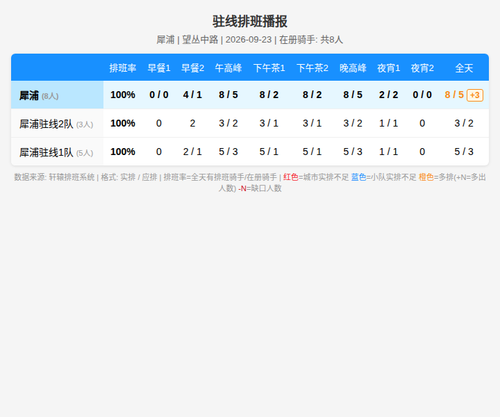Click 犀浦驻线1队 午高峰 value 5 / 3

[x=228, y=152]
